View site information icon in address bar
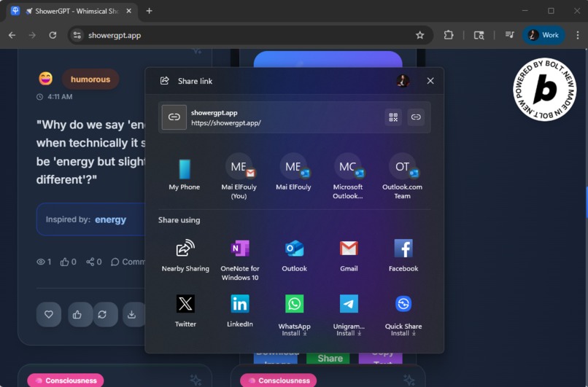 tap(77, 35)
